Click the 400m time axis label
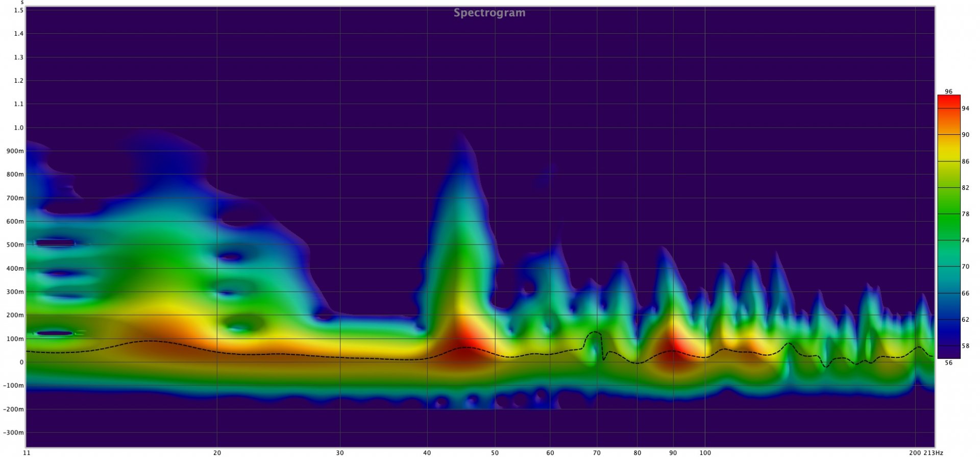980x457 pixels. pyautogui.click(x=15, y=269)
